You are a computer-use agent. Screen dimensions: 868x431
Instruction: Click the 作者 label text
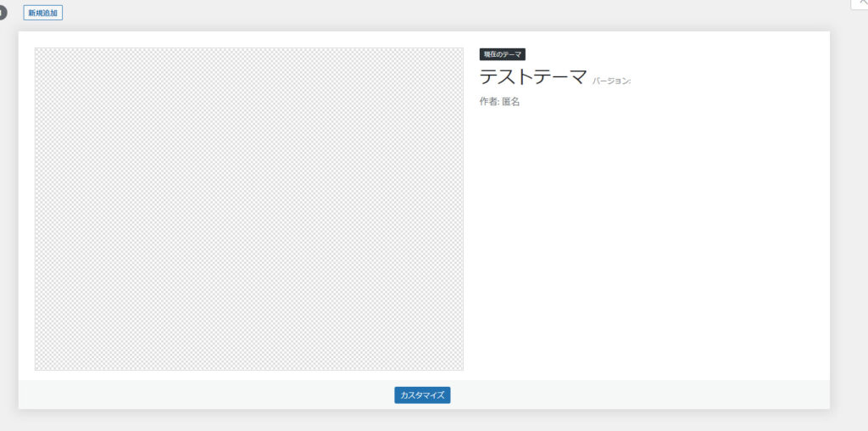click(x=487, y=102)
